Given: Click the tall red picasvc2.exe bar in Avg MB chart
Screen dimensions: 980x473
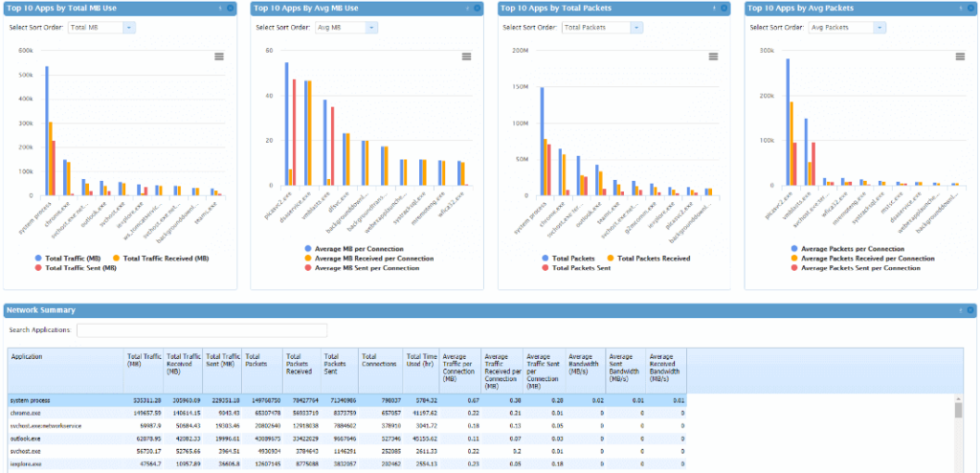Looking at the screenshot, I should [295, 133].
